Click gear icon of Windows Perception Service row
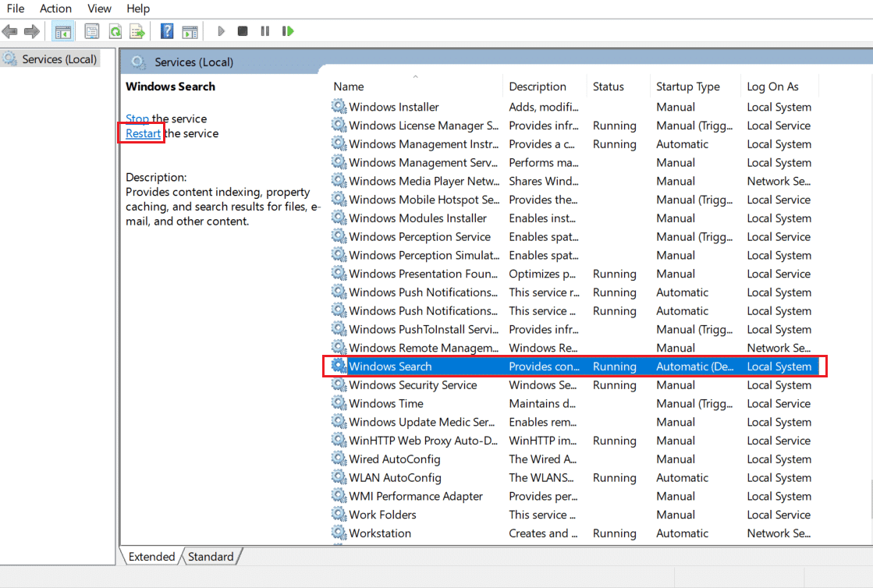The width and height of the screenshot is (873, 588). click(339, 236)
